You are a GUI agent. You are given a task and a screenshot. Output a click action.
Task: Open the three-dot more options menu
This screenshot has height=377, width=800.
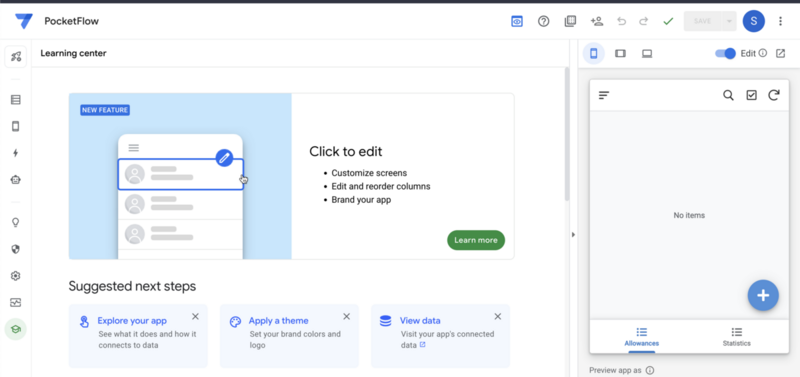[x=780, y=21]
